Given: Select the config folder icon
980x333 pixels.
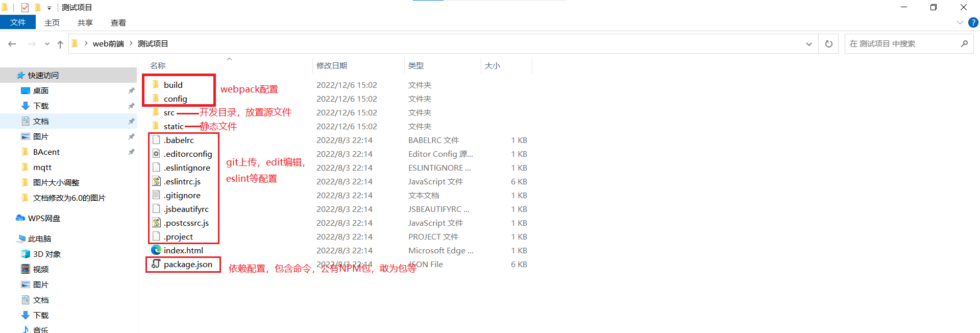Looking at the screenshot, I should coord(156,98).
